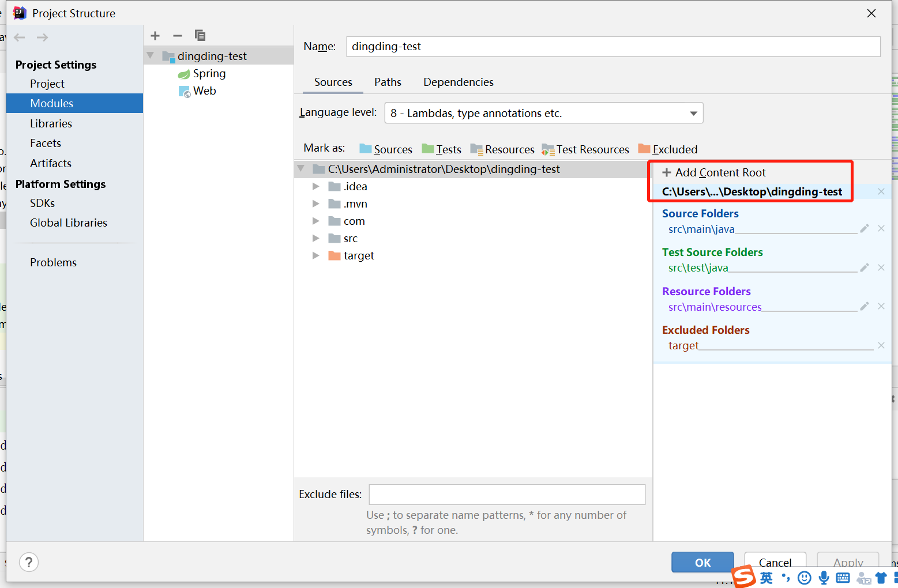Edit src\main\java source folder properties
898x588 pixels.
pyautogui.click(x=865, y=229)
